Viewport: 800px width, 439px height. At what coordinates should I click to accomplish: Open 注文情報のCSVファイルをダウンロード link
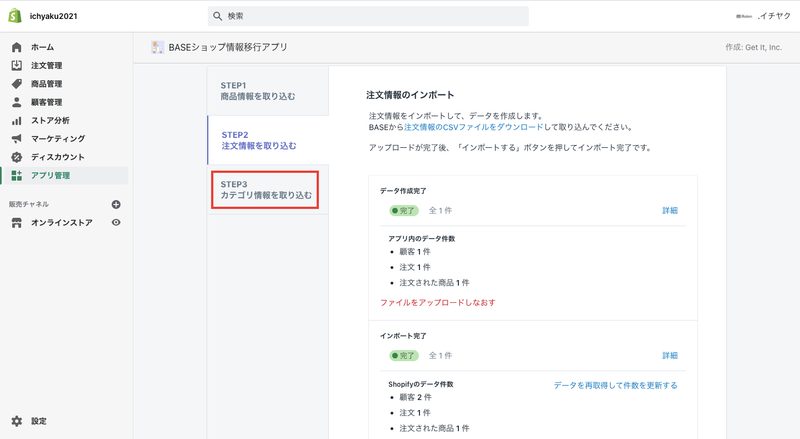click(x=473, y=127)
